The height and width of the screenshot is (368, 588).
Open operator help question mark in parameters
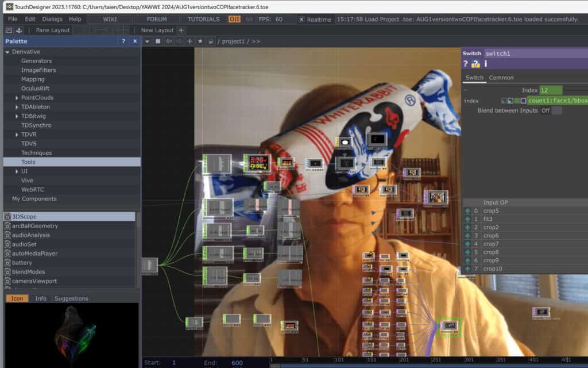(x=465, y=64)
